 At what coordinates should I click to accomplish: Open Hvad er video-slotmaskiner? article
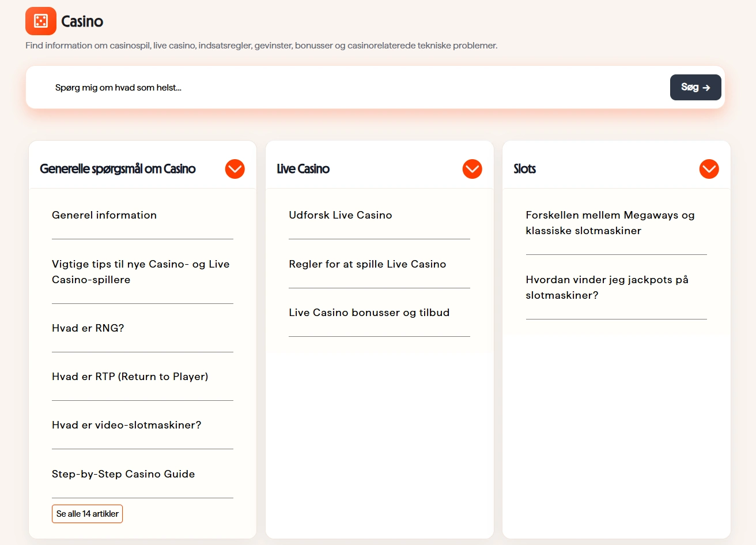[x=127, y=425]
